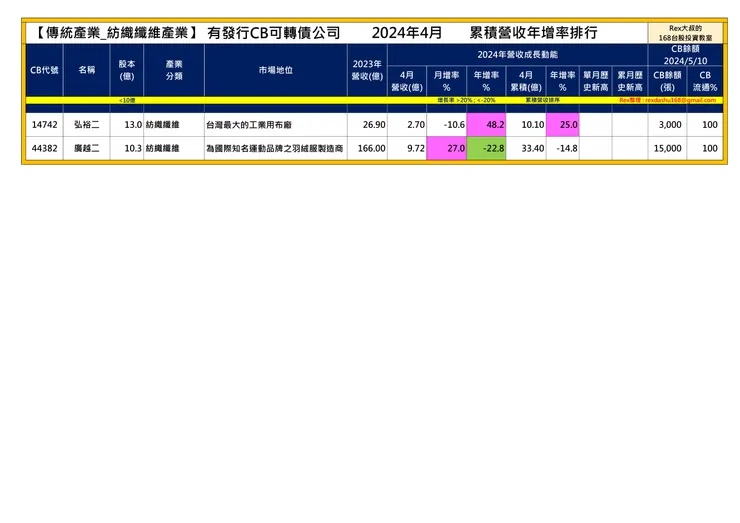Select cumulative revenue value 33.40

point(532,148)
